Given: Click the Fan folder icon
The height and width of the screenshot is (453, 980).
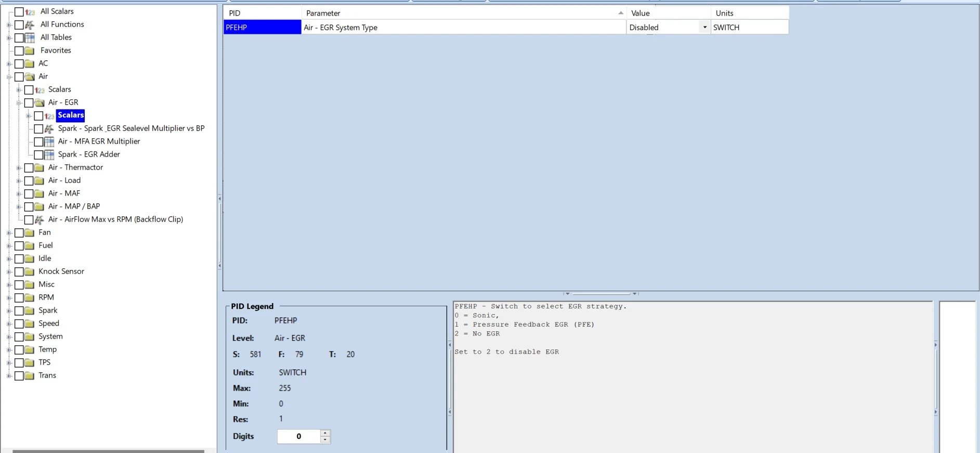Looking at the screenshot, I should coord(30,232).
